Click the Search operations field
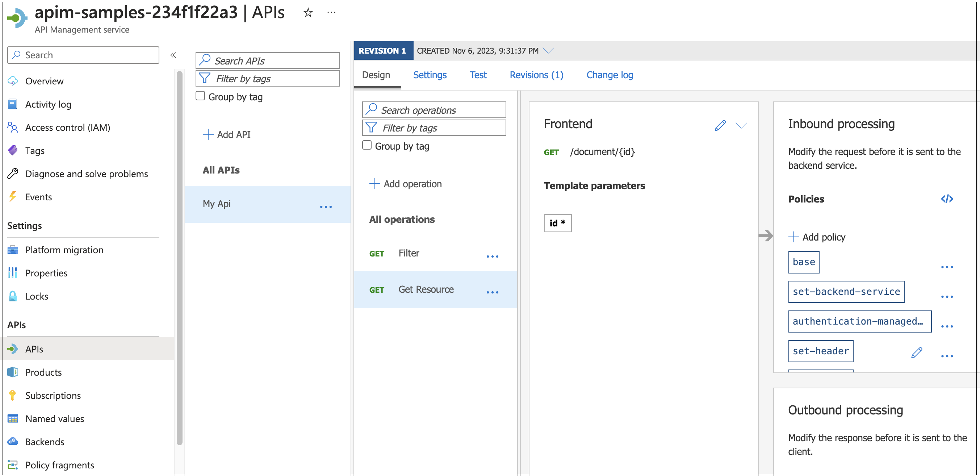 [434, 110]
